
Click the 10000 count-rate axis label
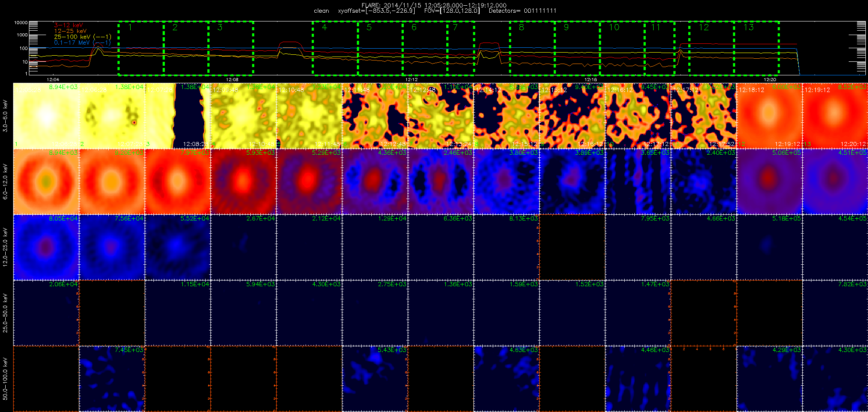coord(21,22)
